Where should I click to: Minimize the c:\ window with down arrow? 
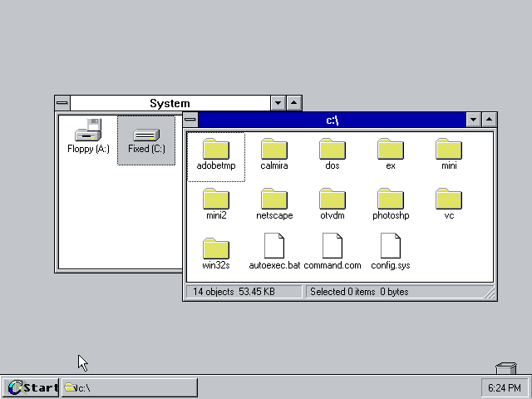coord(473,121)
